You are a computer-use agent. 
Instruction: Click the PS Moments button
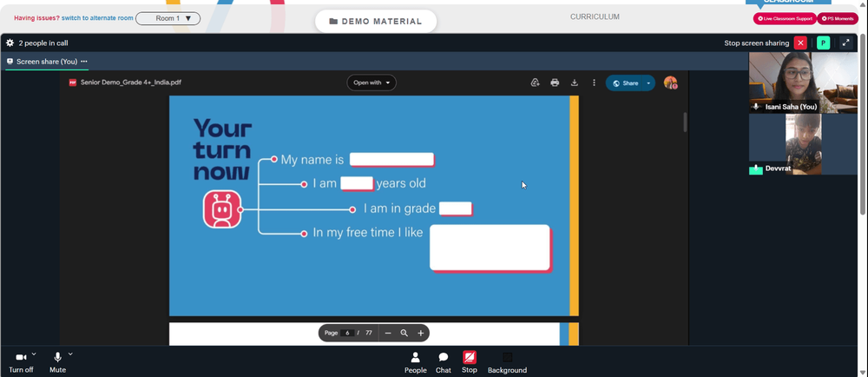(x=838, y=19)
